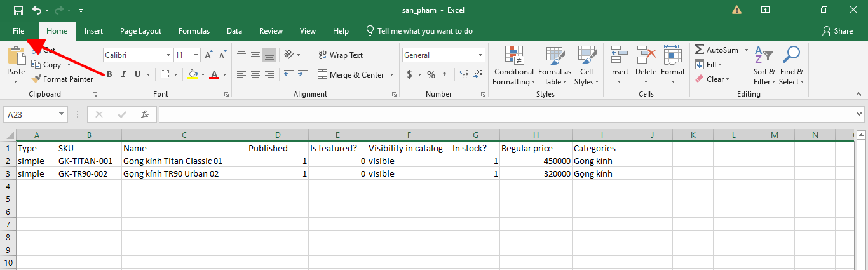Open Sort & Filter tool

pyautogui.click(x=764, y=66)
